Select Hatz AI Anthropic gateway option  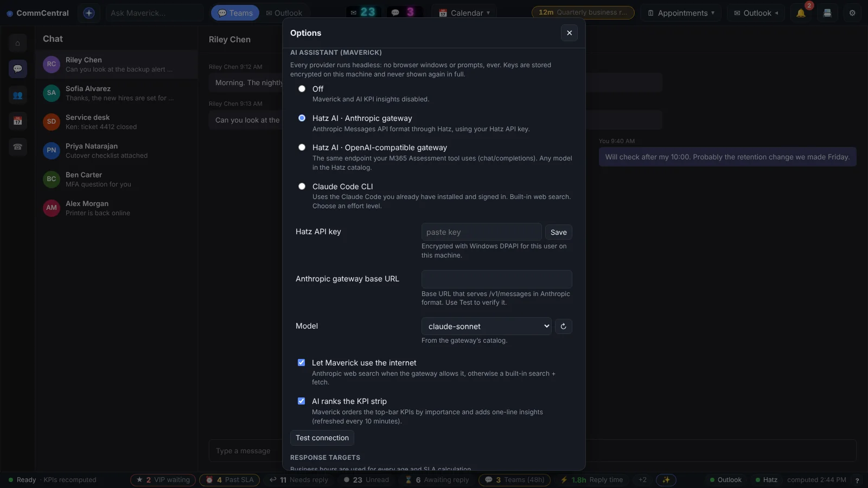pos(302,118)
